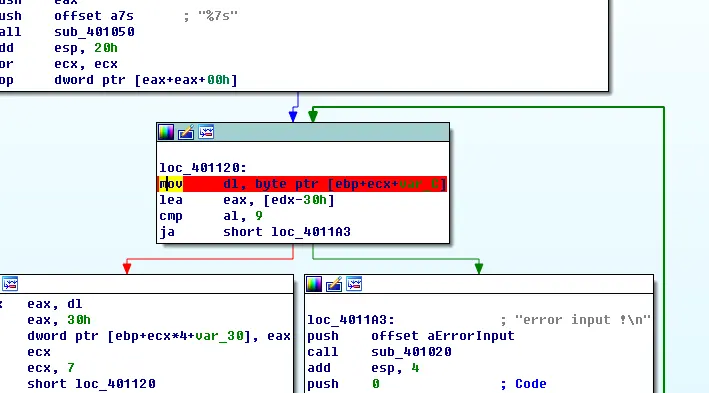Viewport: 709px width, 393px height.
Task: Click the cmp al, 9 line
Action: click(211, 216)
